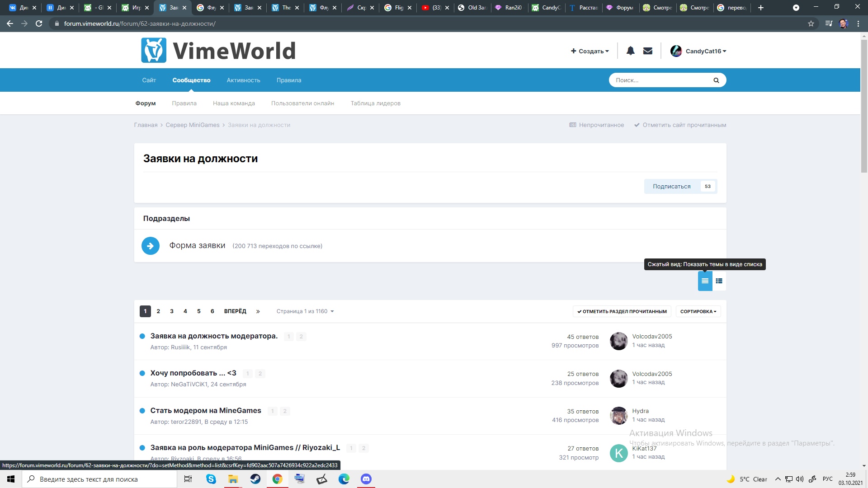This screenshot has width=868, height=488.
Task: Open topic Заявка на должность модератора
Action: (214, 336)
